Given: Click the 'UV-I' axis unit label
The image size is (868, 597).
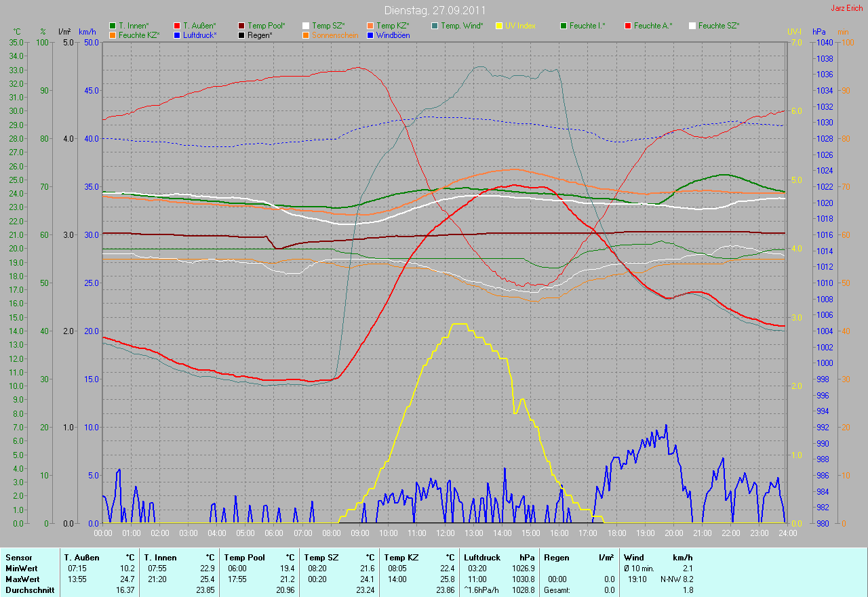Looking at the screenshot, I should click(794, 32).
